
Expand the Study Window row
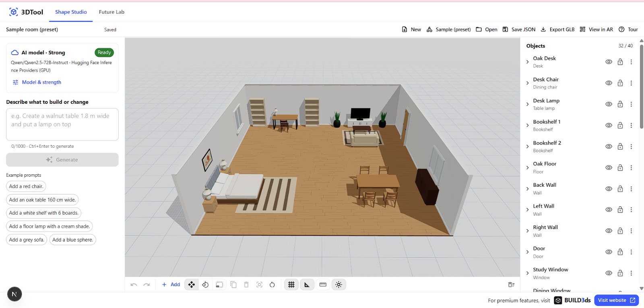tap(528, 273)
